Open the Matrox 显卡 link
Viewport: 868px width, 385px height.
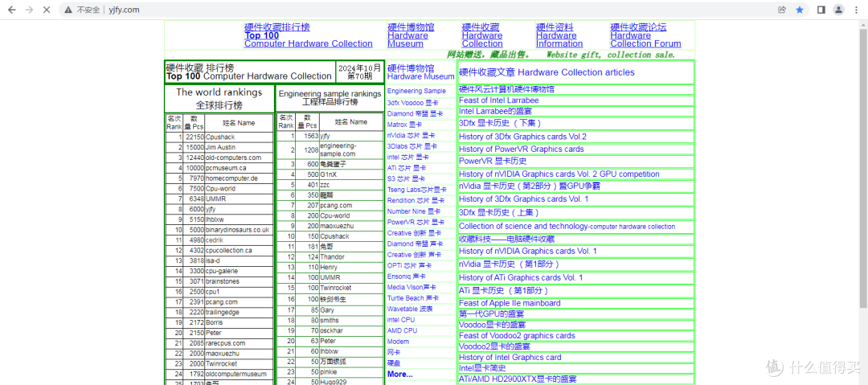coord(404,125)
